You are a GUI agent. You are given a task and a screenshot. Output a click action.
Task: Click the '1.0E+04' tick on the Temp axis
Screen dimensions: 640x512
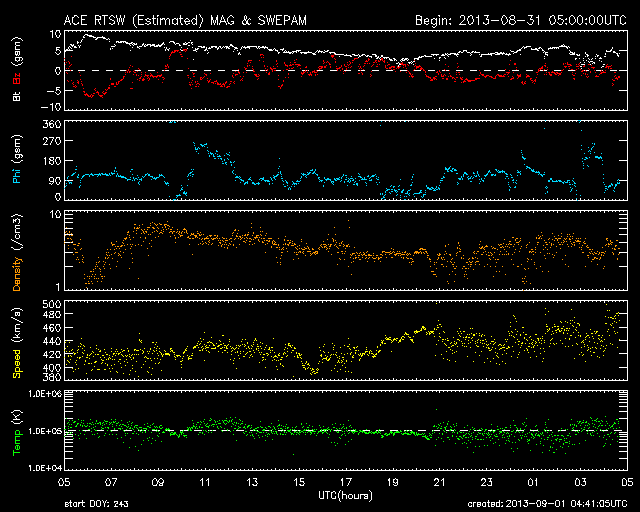pyautogui.click(x=45, y=468)
